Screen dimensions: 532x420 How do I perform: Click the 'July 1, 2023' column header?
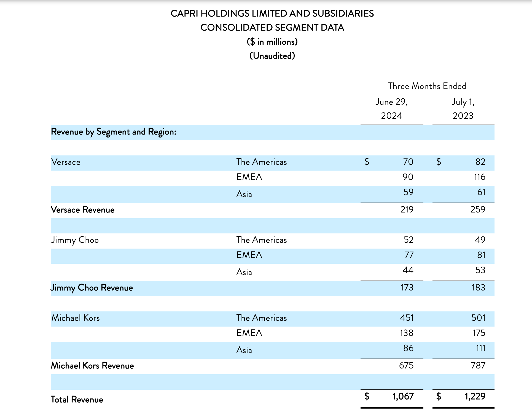click(x=463, y=109)
